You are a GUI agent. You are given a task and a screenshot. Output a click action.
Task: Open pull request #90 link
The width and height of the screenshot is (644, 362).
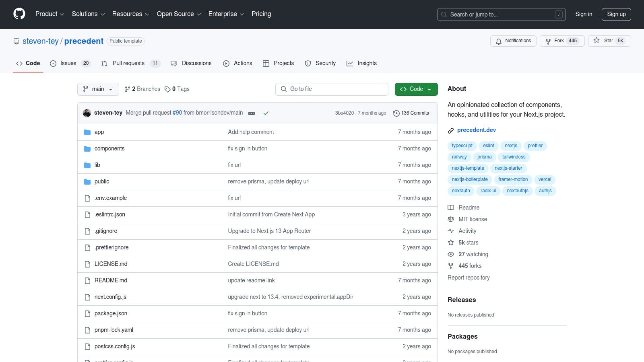point(177,113)
